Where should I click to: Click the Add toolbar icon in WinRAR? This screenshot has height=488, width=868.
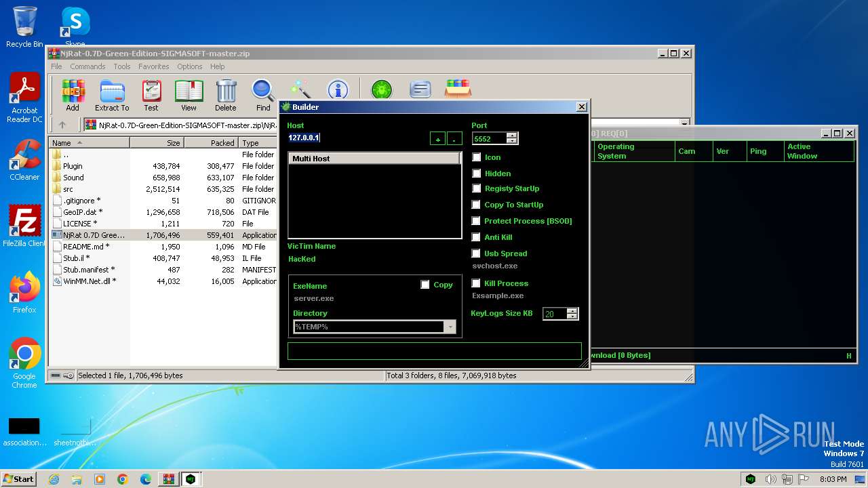[x=73, y=96]
